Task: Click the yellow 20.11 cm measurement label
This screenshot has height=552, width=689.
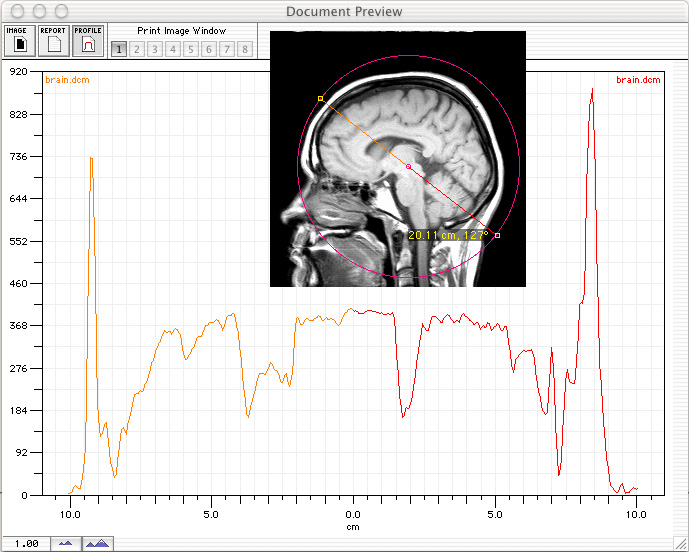Action: [448, 235]
